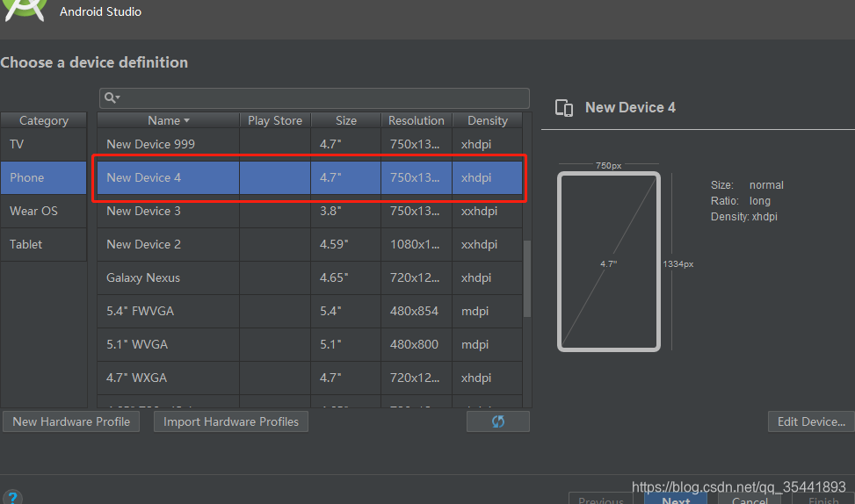Click the Android Studio logo
This screenshot has width=855, height=504.
coord(25,10)
